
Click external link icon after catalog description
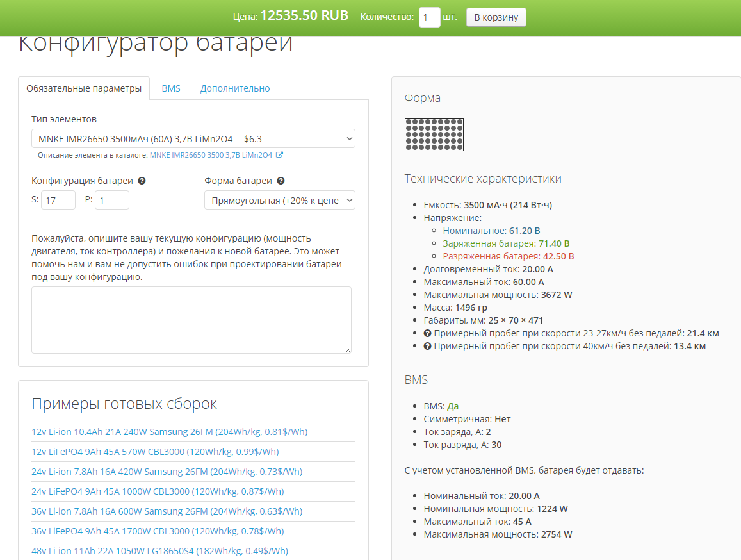coord(279,155)
